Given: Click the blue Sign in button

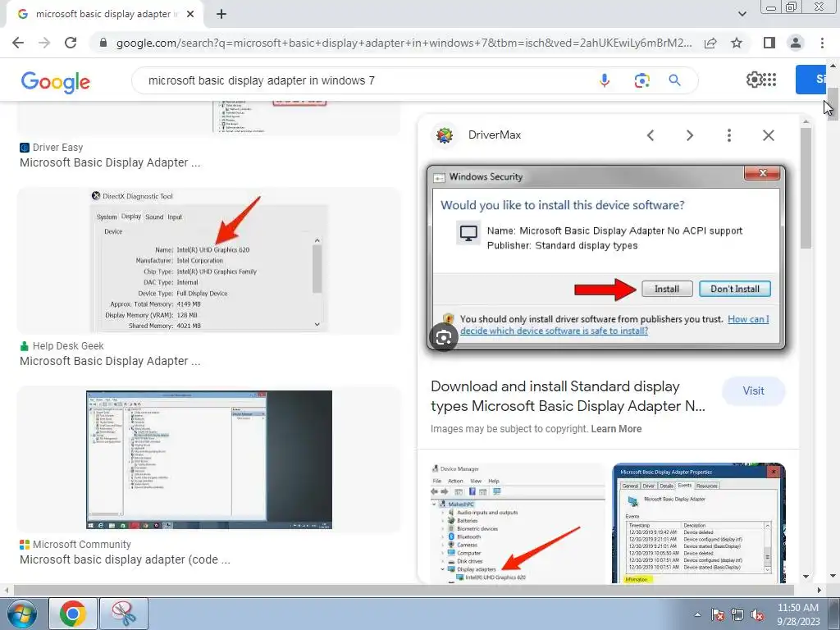Looking at the screenshot, I should click(x=811, y=80).
